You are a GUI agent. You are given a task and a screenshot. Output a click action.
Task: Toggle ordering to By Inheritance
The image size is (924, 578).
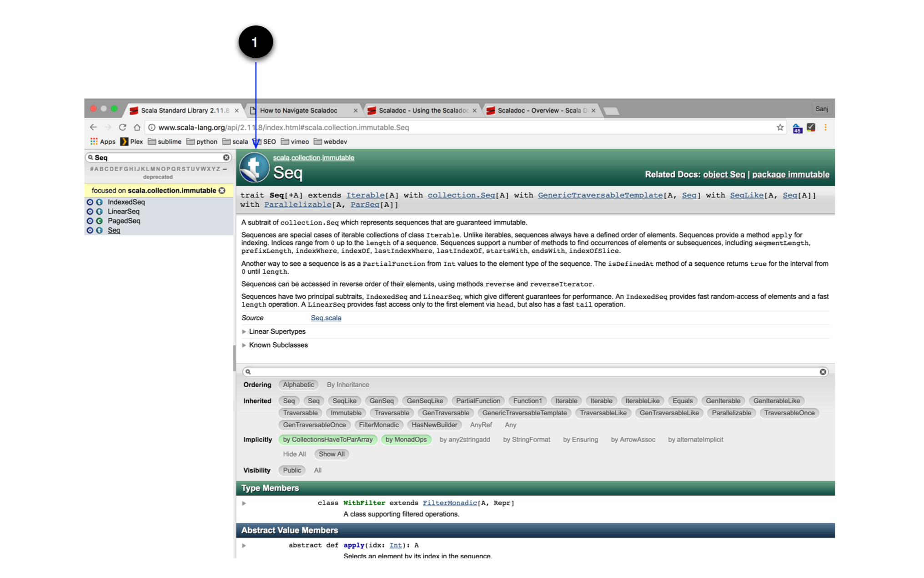[348, 385]
